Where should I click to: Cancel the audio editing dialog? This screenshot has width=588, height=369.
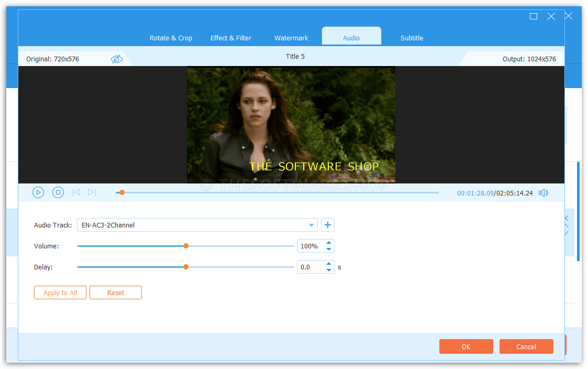click(526, 346)
